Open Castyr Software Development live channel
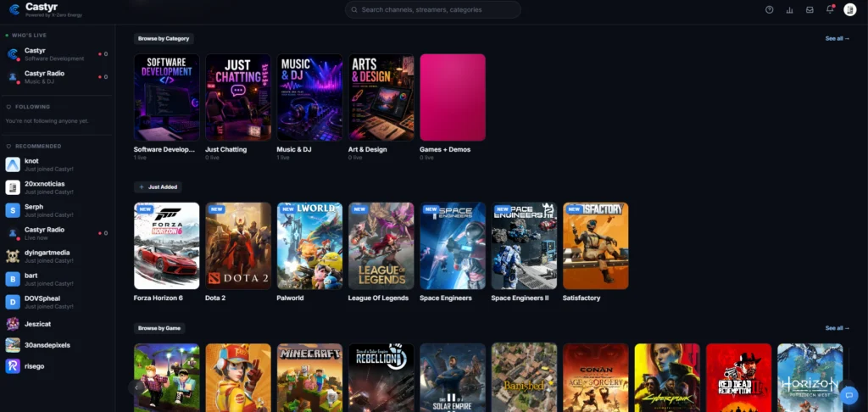This screenshot has height=412, width=868. [x=57, y=54]
